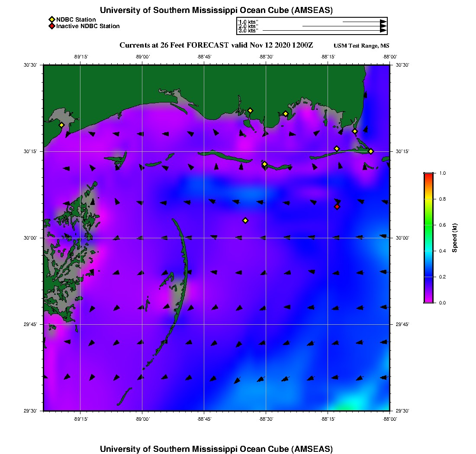Click the magenta bottom of the speed colorbar

[x=428, y=300]
